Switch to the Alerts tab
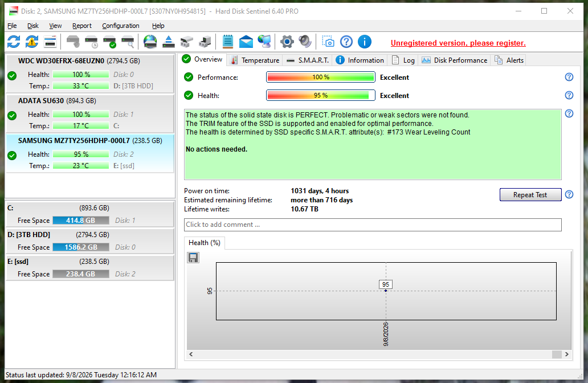This screenshot has height=383, width=588. point(509,60)
